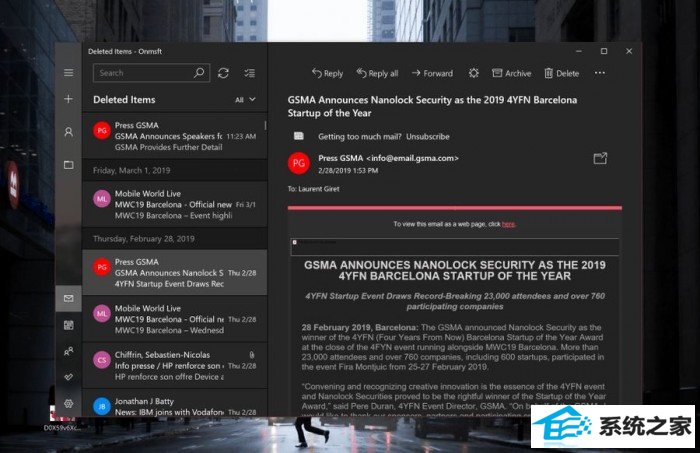Click the CS avatar on Chiffrin message
The width and height of the screenshot is (700, 453).
[102, 360]
